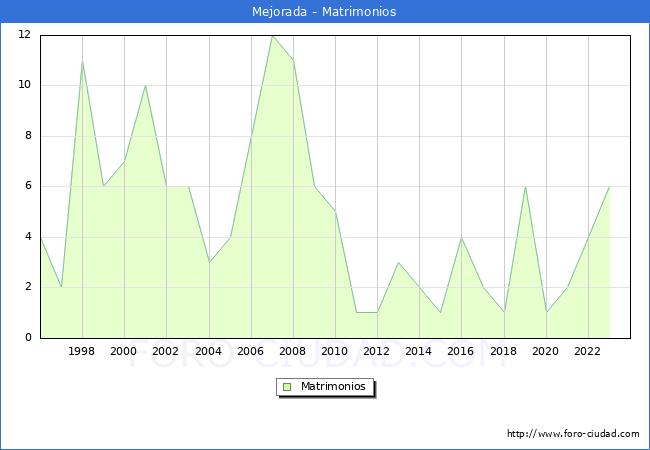This screenshot has height=450, width=650.
Task: Click the 2004 x-axis year label
Action: [x=209, y=351]
